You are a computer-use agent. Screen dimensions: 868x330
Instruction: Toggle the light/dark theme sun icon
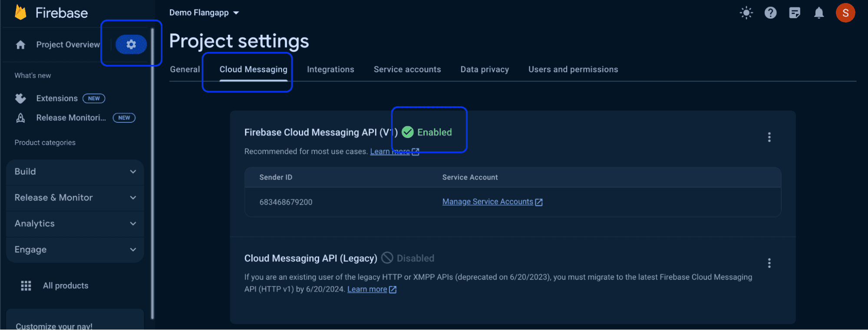(x=746, y=13)
